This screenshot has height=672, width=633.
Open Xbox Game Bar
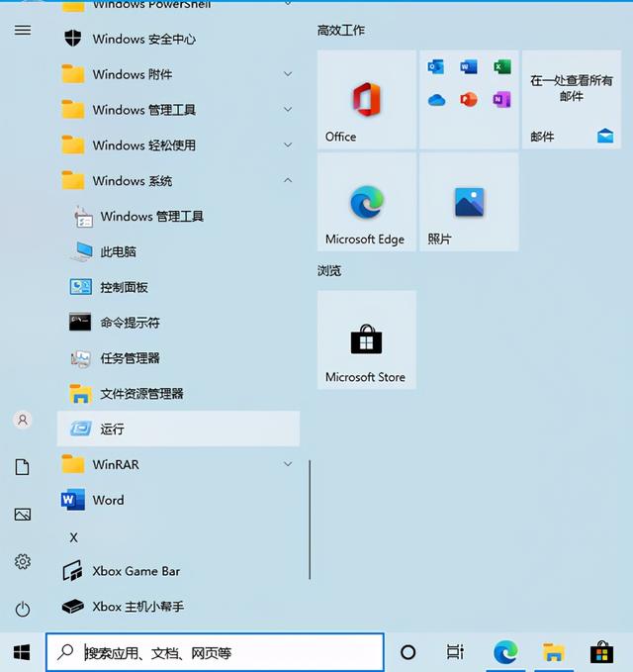coord(178,571)
